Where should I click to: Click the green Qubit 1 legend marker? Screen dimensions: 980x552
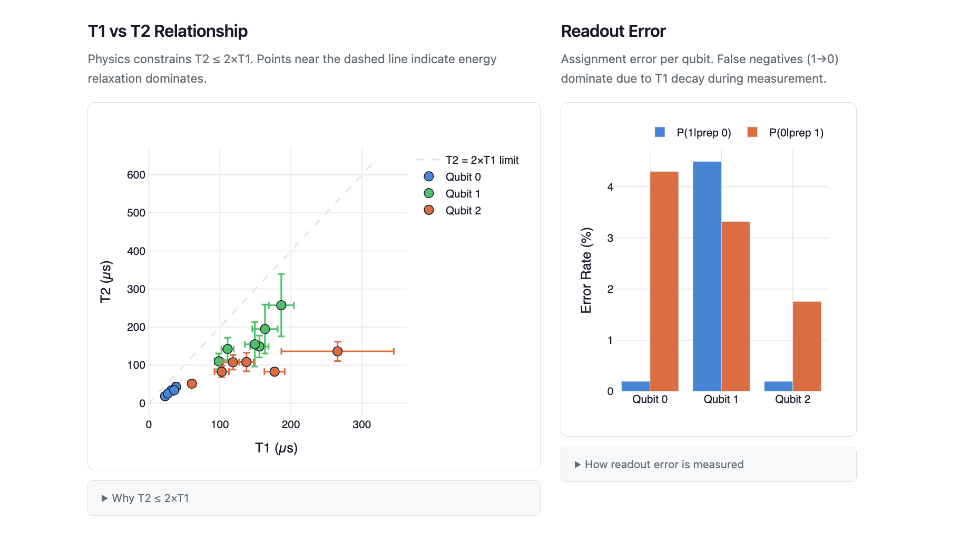click(x=429, y=193)
